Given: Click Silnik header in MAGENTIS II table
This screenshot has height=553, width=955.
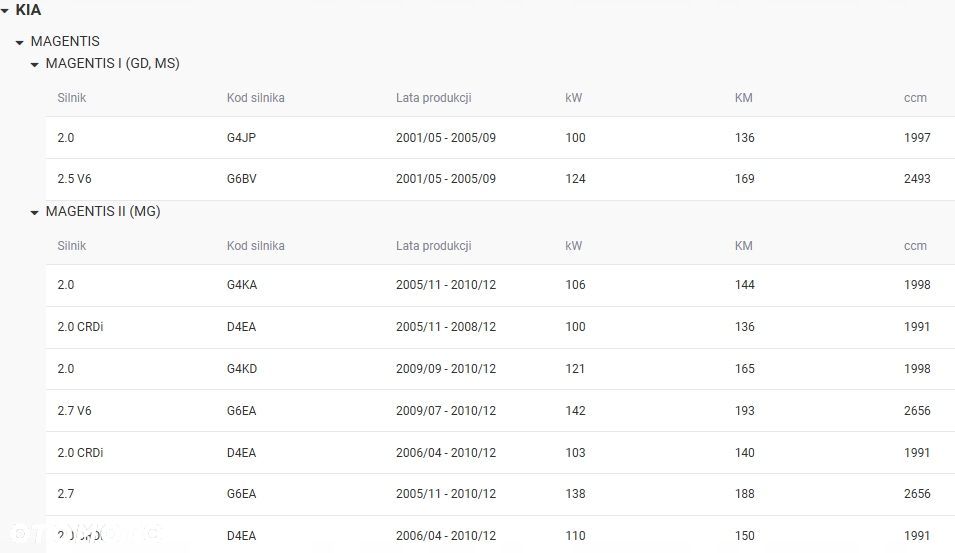Looking at the screenshot, I should pyautogui.click(x=72, y=245).
